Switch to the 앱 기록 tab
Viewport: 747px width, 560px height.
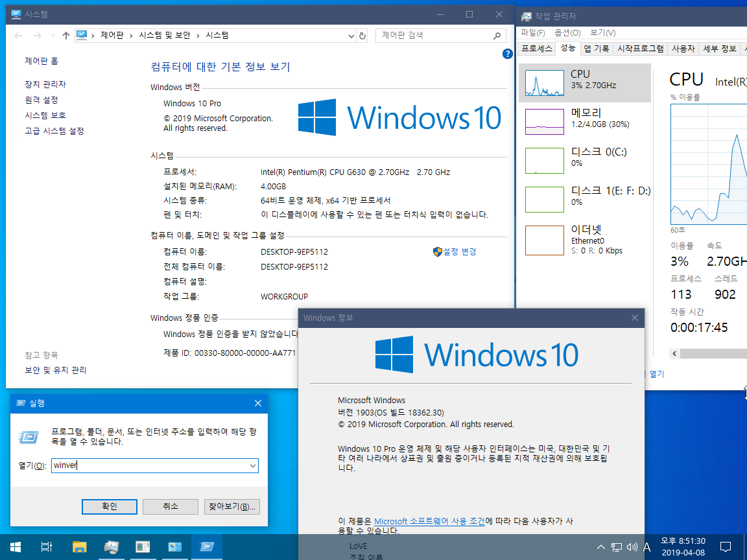pos(597,49)
